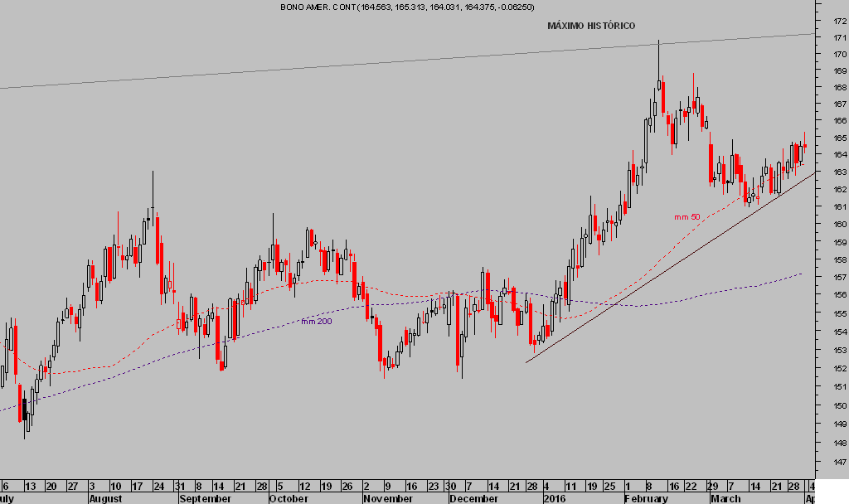Jump to the 'November' month marker
Image resolution: width=849 pixels, height=504 pixels.
pyautogui.click(x=388, y=498)
